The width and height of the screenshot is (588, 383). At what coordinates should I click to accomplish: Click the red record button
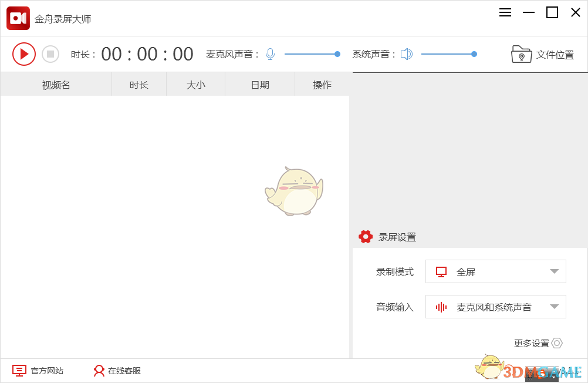pos(24,53)
